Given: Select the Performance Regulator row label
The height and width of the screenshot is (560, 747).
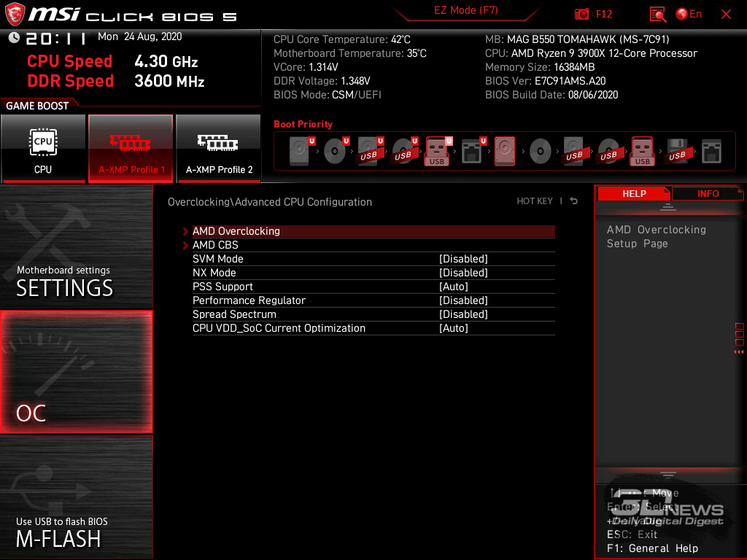Looking at the screenshot, I should [x=249, y=300].
